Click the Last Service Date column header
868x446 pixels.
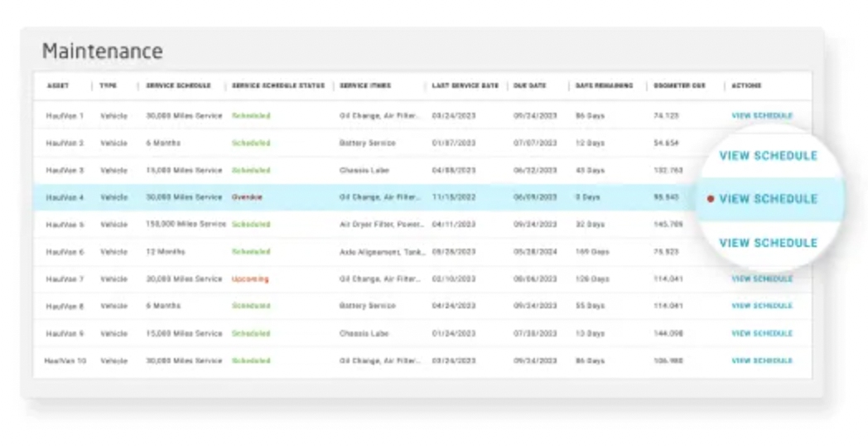click(x=465, y=85)
